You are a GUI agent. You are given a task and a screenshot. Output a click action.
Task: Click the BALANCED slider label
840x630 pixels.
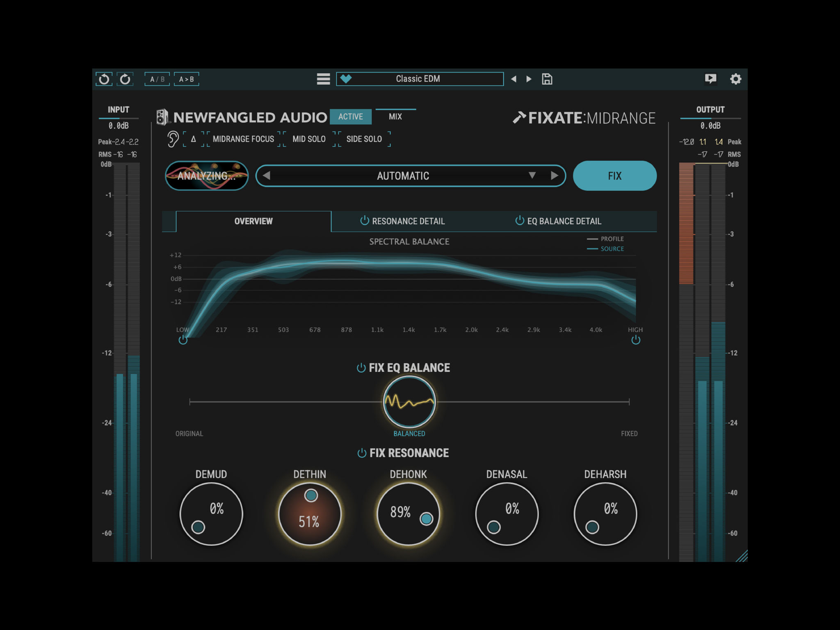[x=409, y=434]
